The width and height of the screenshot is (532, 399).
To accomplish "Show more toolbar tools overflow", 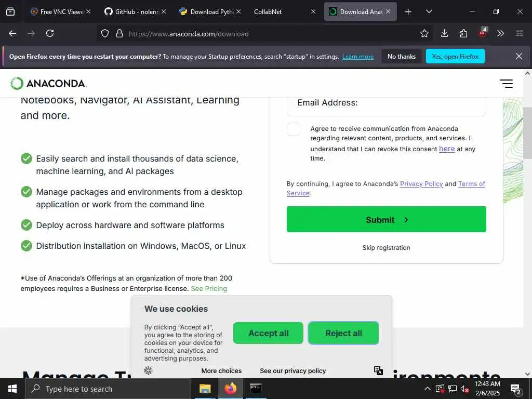I will [500, 33].
